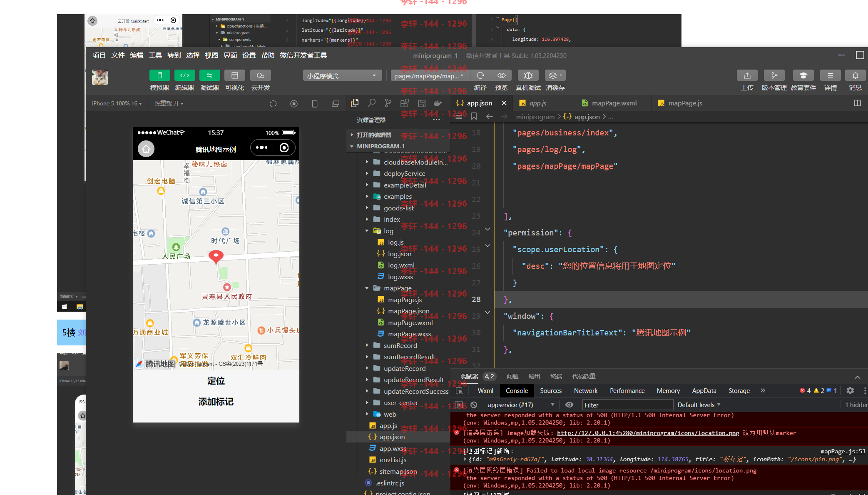Show more debugger tabs (»)

pyautogui.click(x=763, y=391)
